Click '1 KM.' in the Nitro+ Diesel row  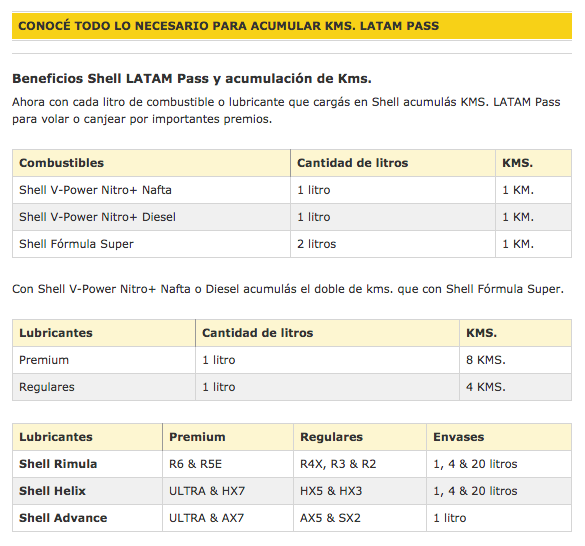(534, 217)
